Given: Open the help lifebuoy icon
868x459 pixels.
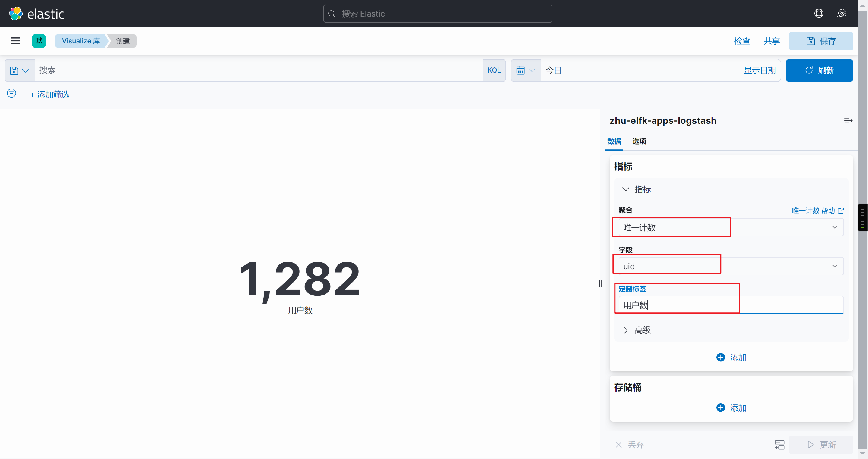Looking at the screenshot, I should pyautogui.click(x=819, y=14).
